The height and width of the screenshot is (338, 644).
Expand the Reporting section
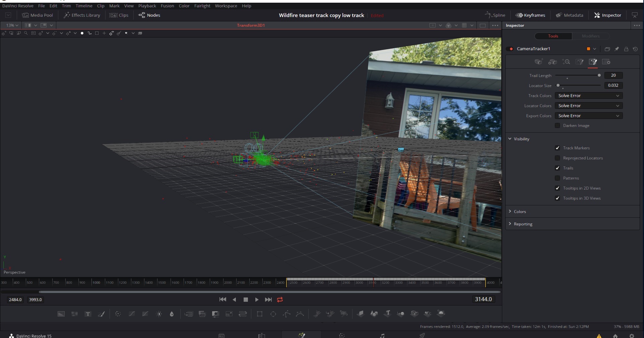click(x=510, y=224)
